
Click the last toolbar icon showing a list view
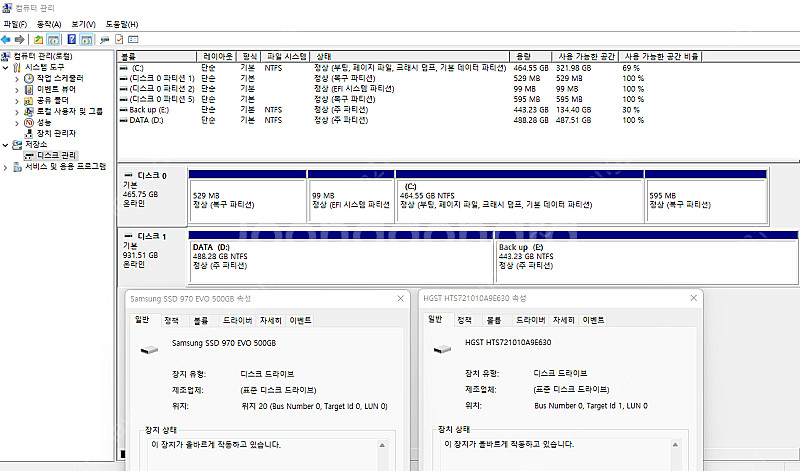click(133, 39)
